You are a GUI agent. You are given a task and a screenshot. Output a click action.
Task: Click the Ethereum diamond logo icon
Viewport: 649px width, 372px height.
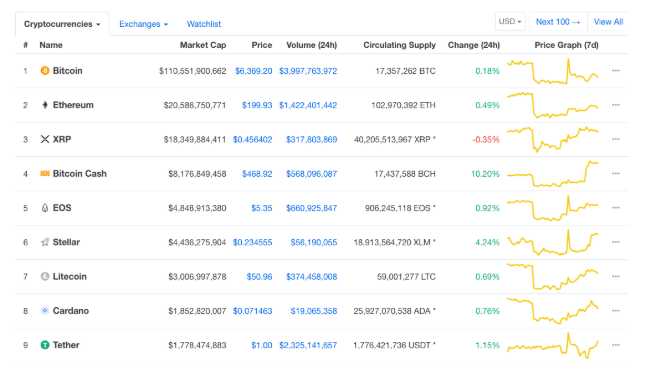click(45, 105)
